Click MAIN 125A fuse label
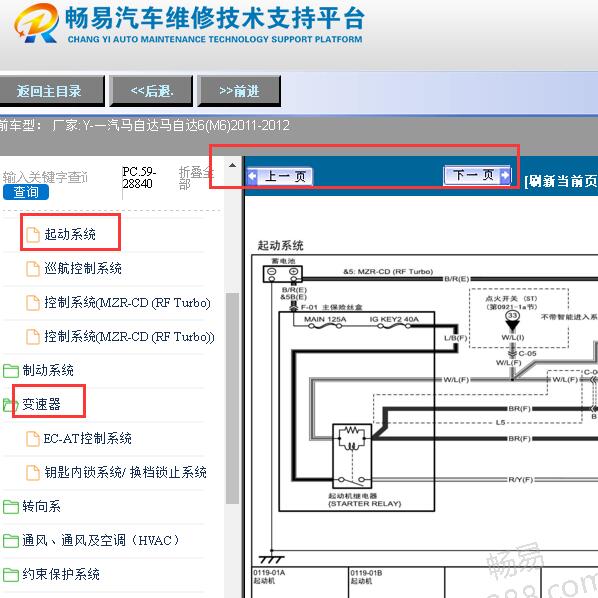The image size is (598, 598). tap(325, 319)
